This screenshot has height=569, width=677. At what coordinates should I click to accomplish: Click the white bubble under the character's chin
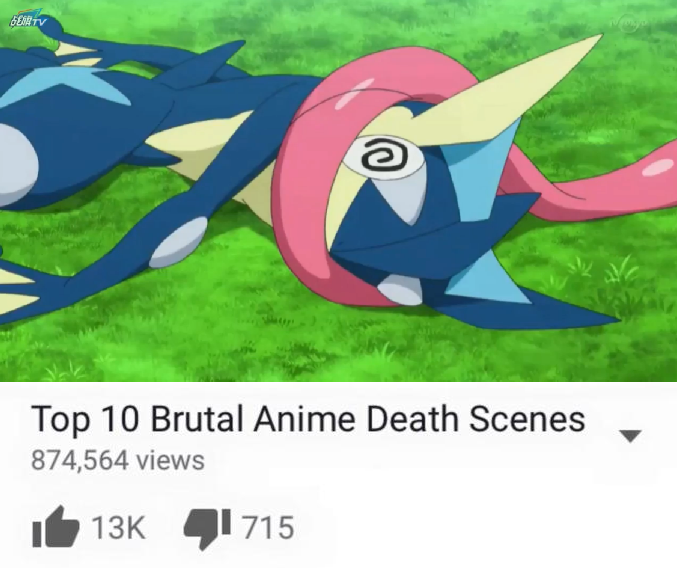pos(400,290)
